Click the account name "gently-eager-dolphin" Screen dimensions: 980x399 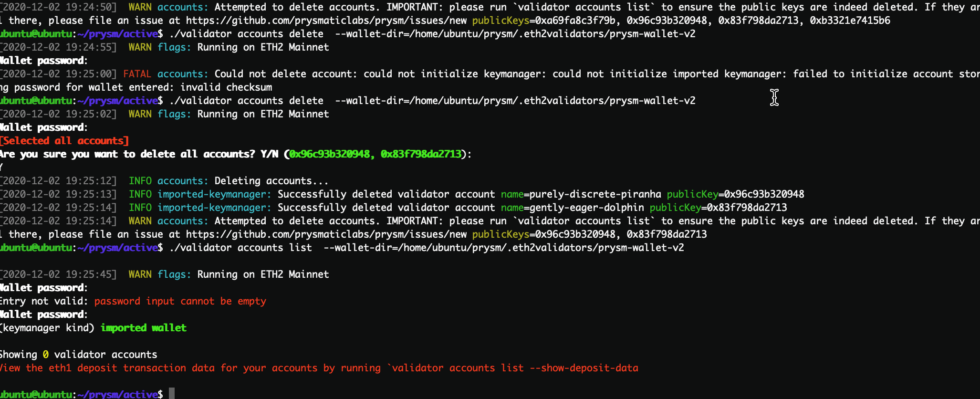587,208
